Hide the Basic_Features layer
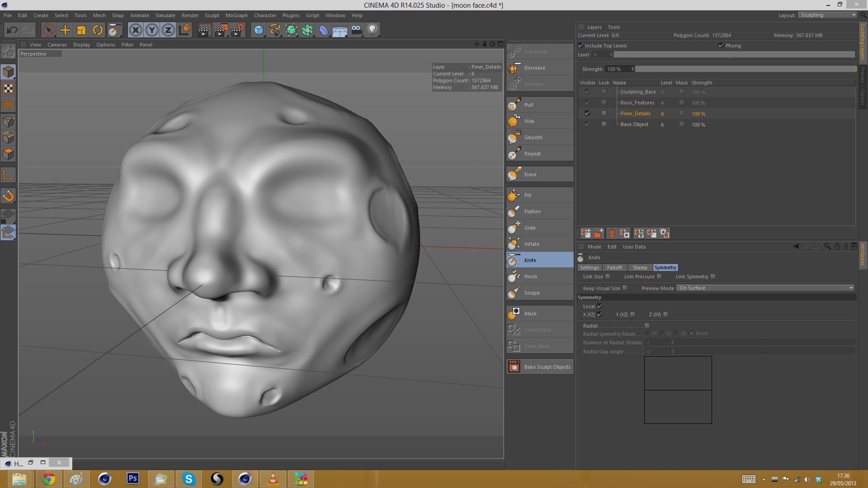The image size is (868, 488). (x=587, y=103)
